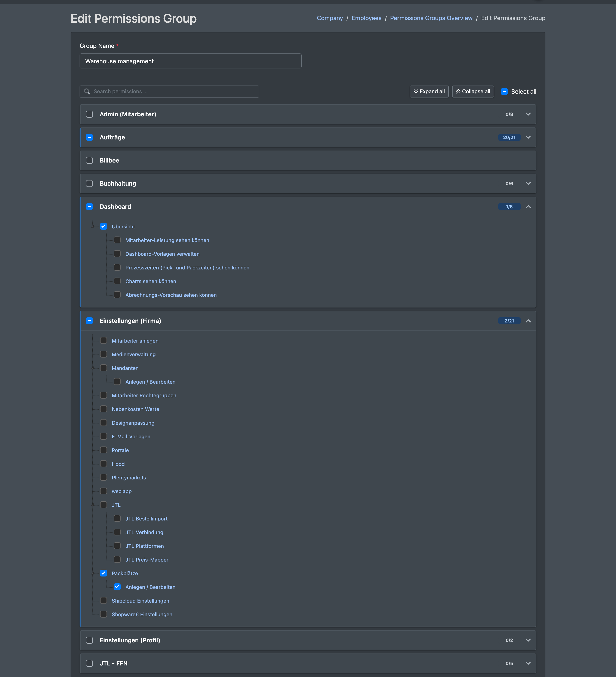Check the Buchhaltung group checkbox

[x=89, y=183]
